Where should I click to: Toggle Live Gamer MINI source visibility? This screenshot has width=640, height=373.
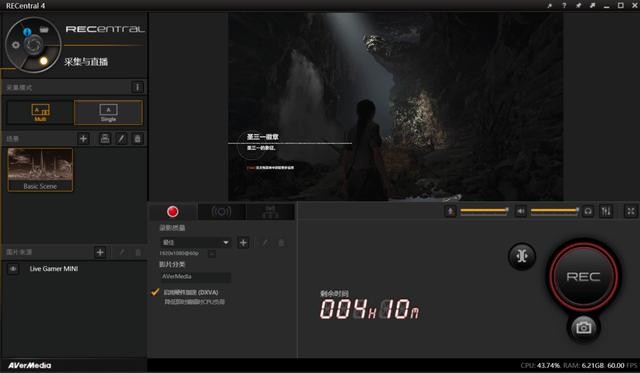(x=13, y=269)
